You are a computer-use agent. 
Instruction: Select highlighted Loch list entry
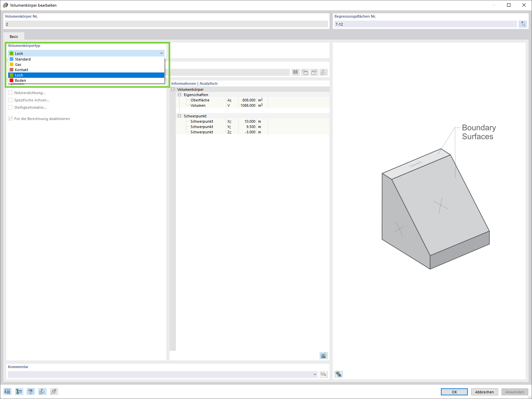point(86,75)
